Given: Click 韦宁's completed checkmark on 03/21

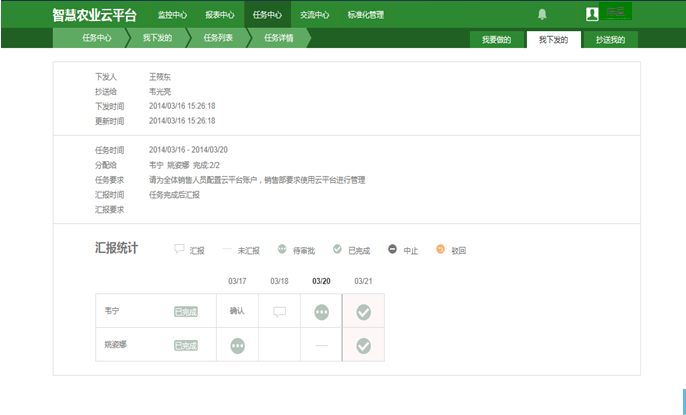Looking at the screenshot, I should point(364,312).
